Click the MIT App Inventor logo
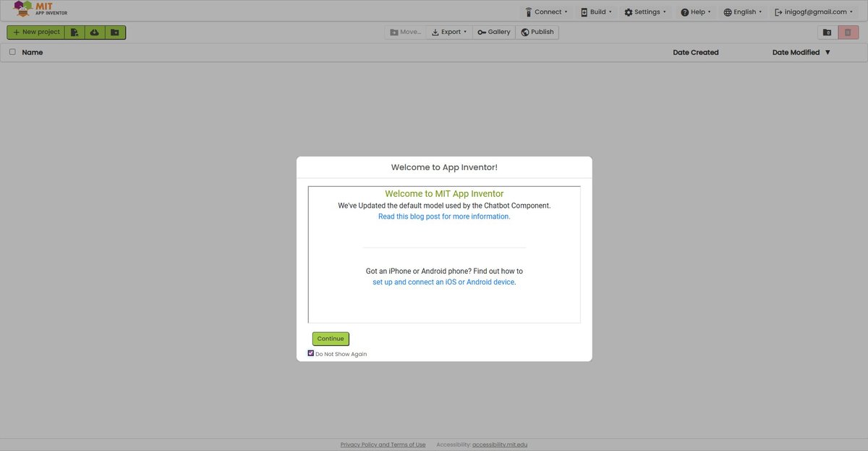868x451 pixels. tap(41, 9)
